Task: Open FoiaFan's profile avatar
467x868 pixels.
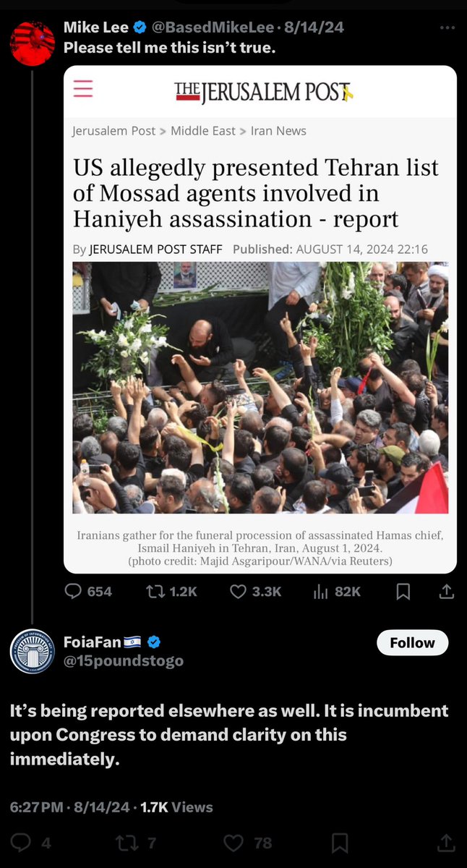Action: (x=33, y=651)
